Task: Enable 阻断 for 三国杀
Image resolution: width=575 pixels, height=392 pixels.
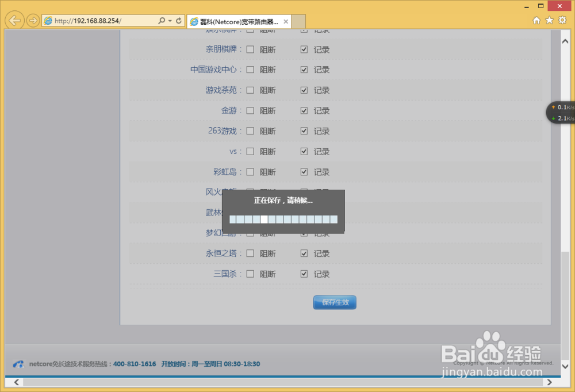Action: [x=250, y=274]
